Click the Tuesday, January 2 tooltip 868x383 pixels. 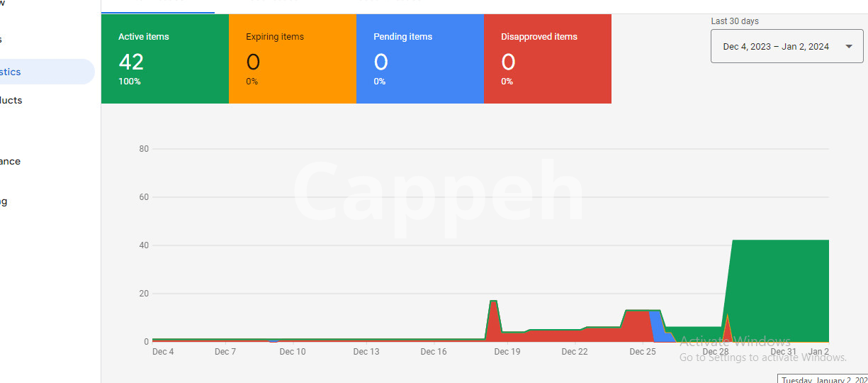click(x=823, y=379)
